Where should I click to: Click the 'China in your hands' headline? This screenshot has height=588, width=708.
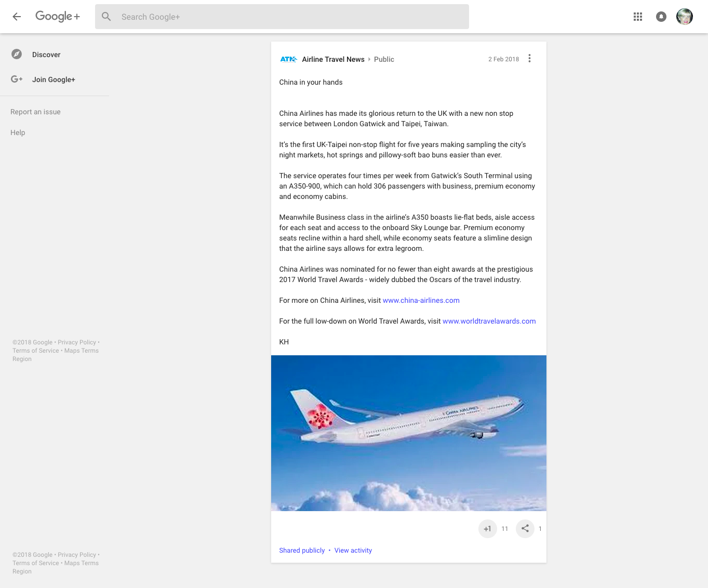click(311, 82)
